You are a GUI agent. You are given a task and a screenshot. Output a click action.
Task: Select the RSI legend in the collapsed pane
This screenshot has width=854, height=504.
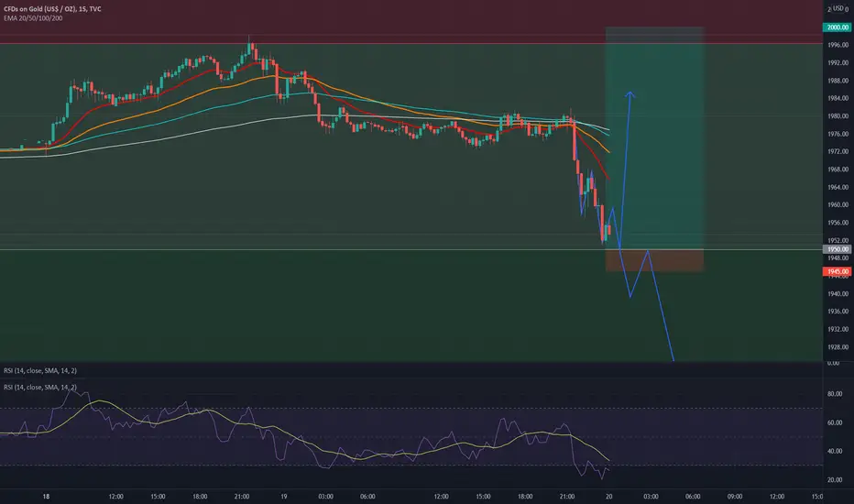[39, 370]
